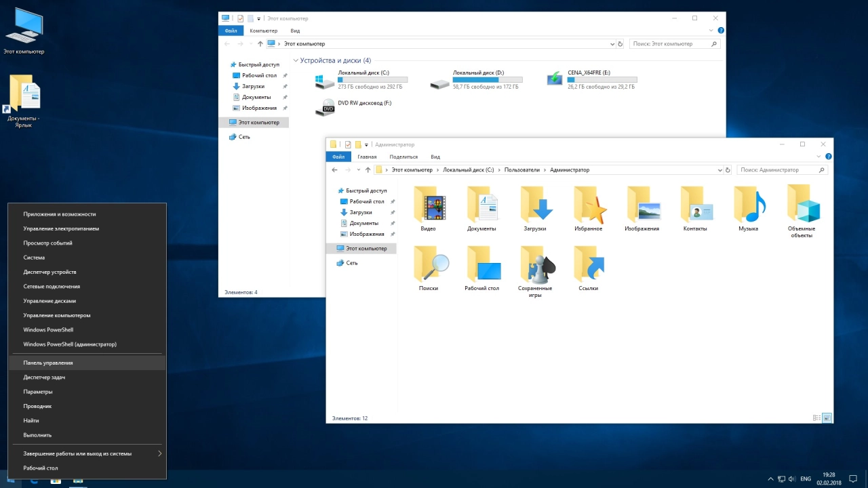Select Этот компьютер desktop icon

[x=24, y=31]
